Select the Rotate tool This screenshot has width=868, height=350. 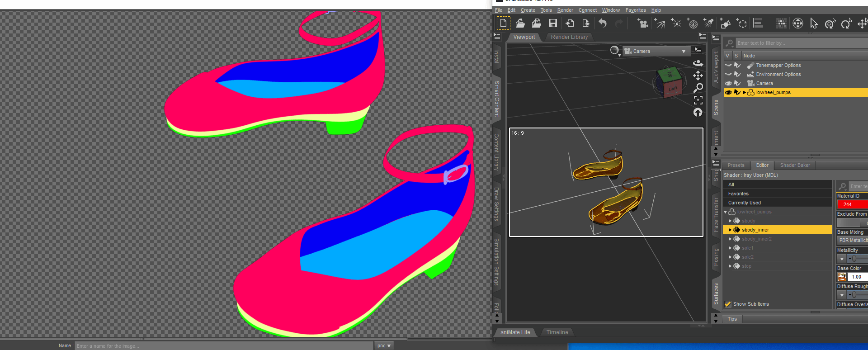[x=846, y=23]
